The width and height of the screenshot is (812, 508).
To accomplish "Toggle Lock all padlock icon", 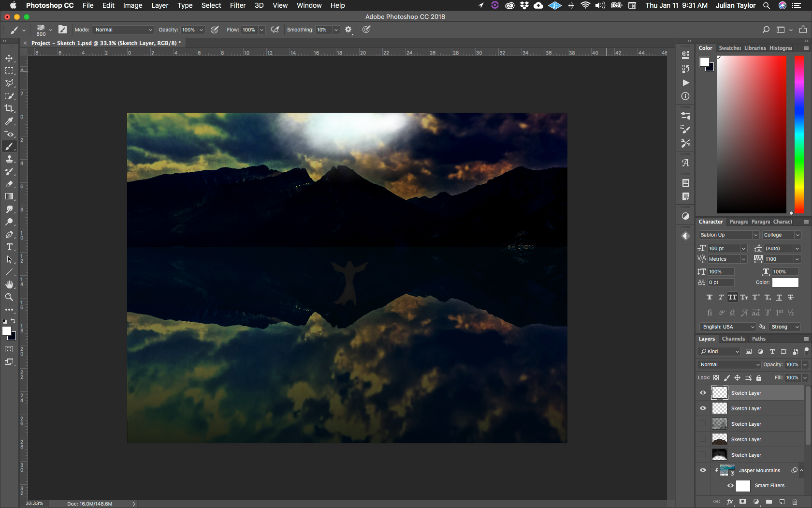I will point(759,378).
